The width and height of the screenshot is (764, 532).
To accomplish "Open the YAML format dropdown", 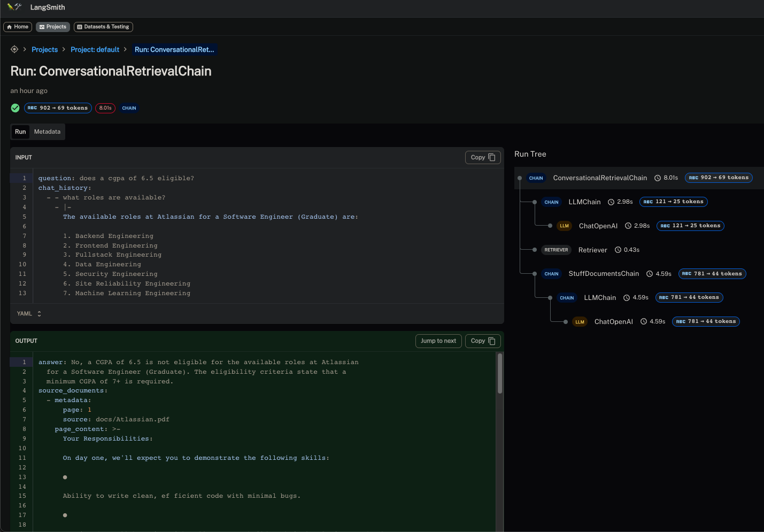I will coord(29,314).
